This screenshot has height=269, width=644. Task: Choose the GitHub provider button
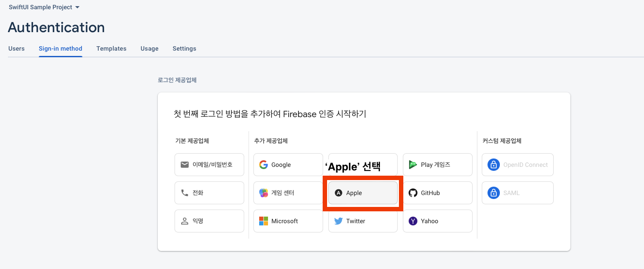(438, 193)
